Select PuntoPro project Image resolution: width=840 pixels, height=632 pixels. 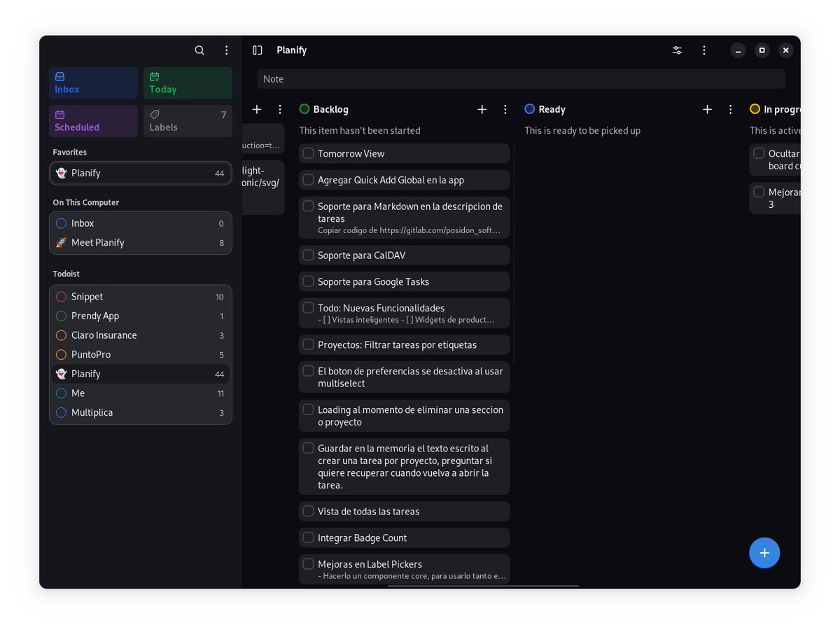pos(140,354)
